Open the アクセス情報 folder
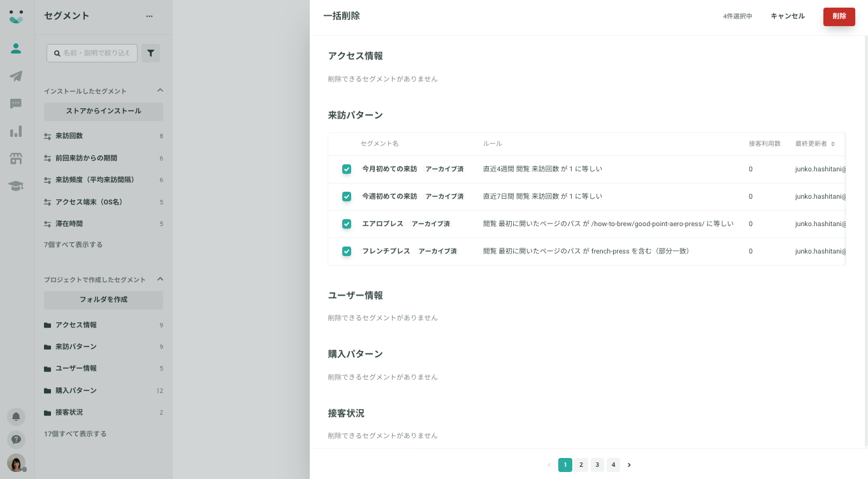This screenshot has height=479, width=868. 103,325
